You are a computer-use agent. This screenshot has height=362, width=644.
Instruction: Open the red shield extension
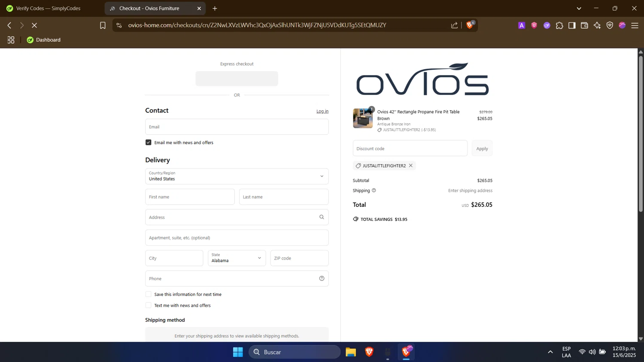(534, 26)
